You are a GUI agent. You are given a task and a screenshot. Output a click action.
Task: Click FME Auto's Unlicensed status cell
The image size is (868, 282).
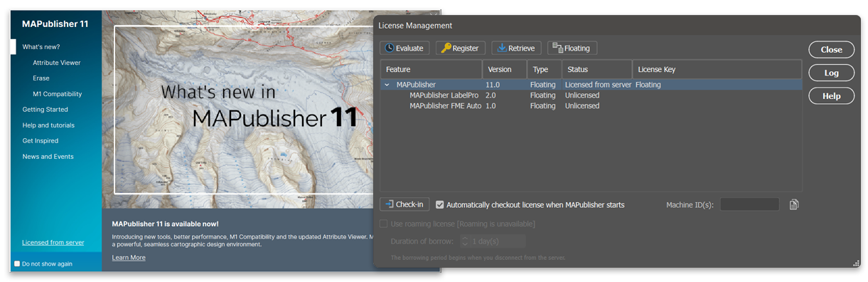click(582, 106)
